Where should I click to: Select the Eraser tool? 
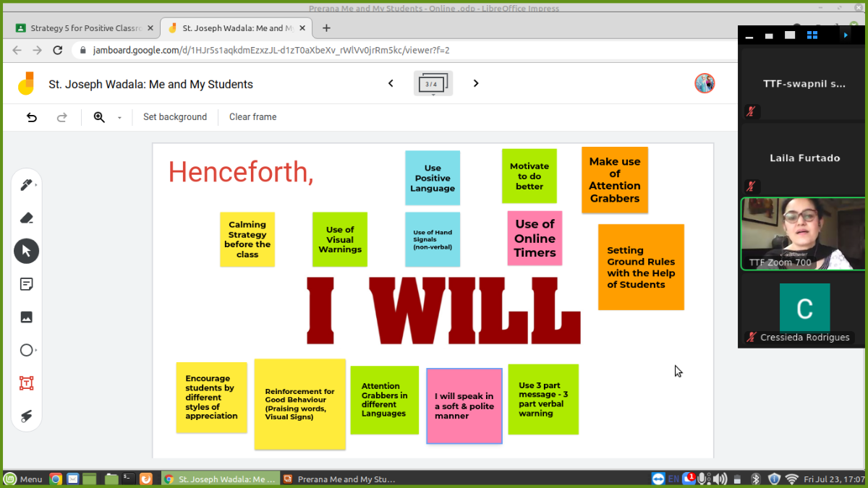pos(26,218)
